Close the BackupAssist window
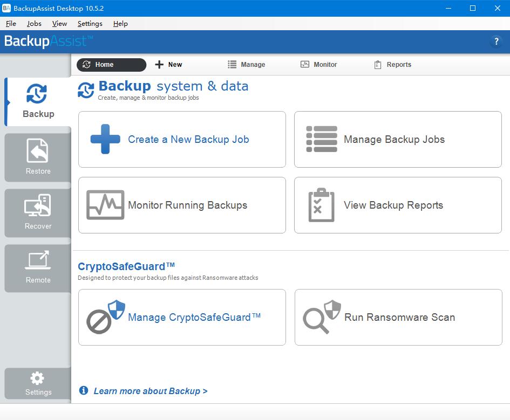The height and width of the screenshot is (420, 510). click(497, 8)
